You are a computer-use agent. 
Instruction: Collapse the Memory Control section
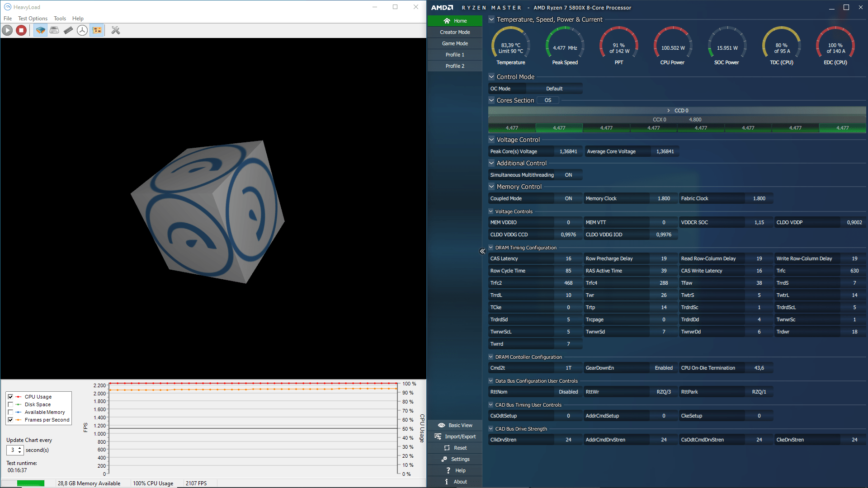coord(491,187)
